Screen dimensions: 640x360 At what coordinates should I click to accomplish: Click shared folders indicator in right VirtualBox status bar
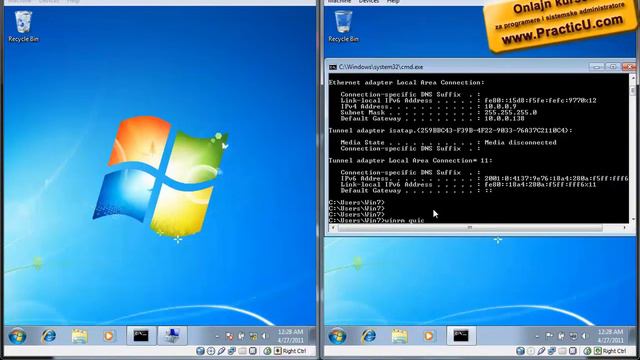point(562,351)
